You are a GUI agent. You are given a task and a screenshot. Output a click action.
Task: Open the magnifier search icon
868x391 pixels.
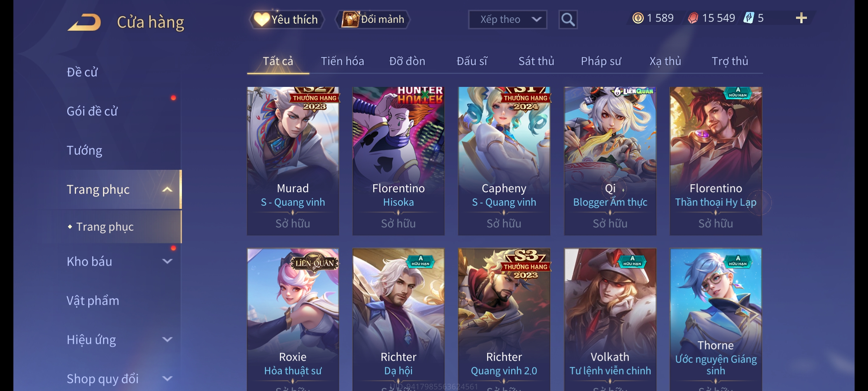click(x=568, y=20)
